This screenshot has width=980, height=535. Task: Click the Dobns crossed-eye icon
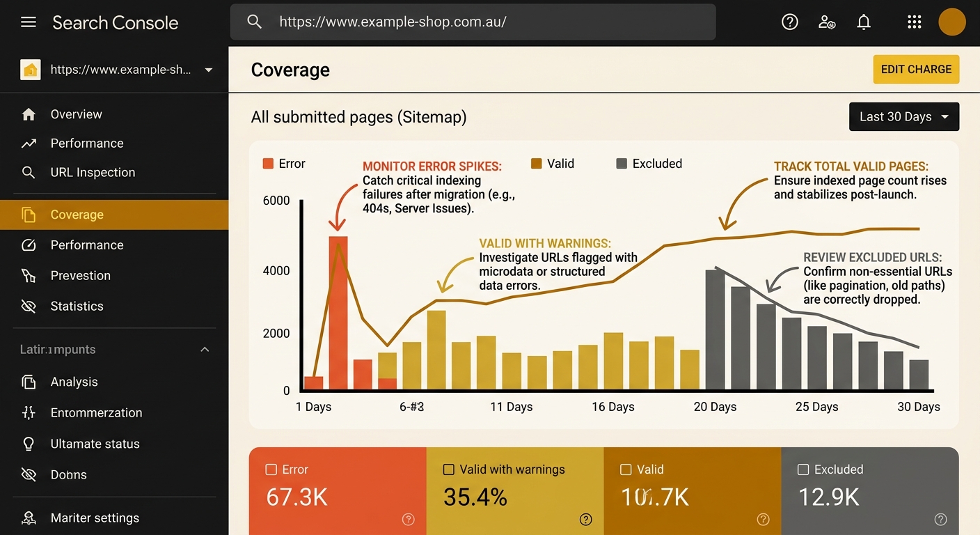click(29, 475)
